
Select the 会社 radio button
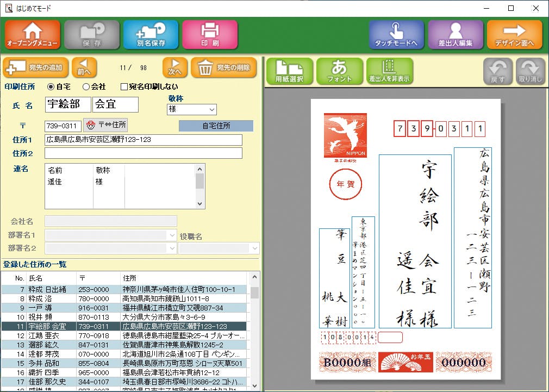[86, 86]
